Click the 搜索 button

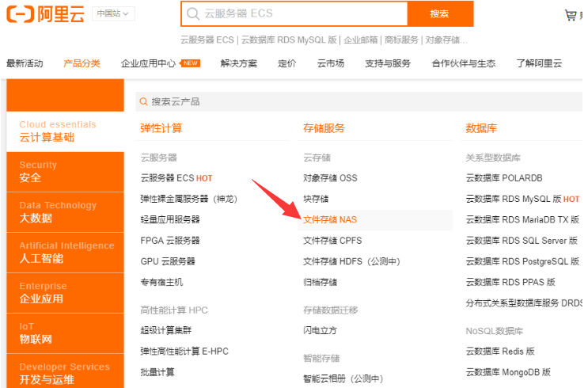pos(440,14)
